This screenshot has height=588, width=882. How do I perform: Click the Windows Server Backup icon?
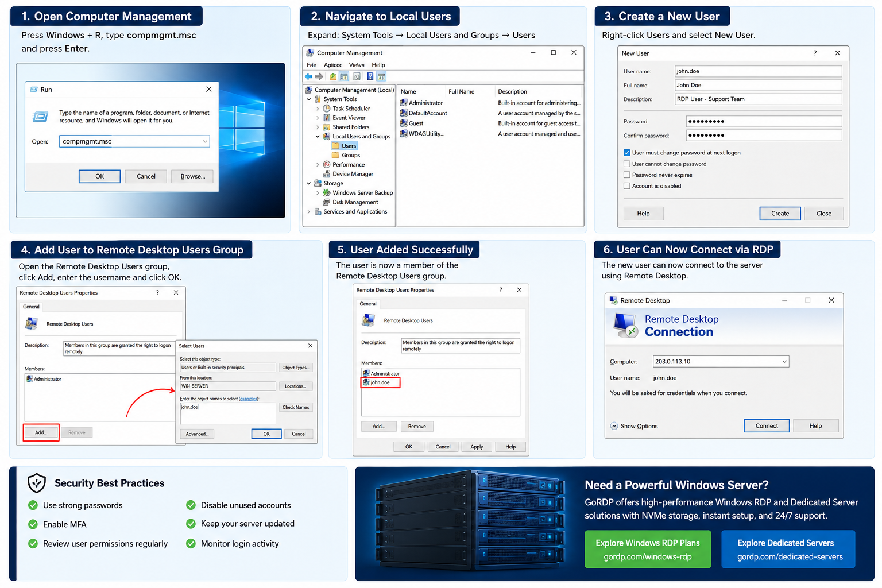point(327,193)
